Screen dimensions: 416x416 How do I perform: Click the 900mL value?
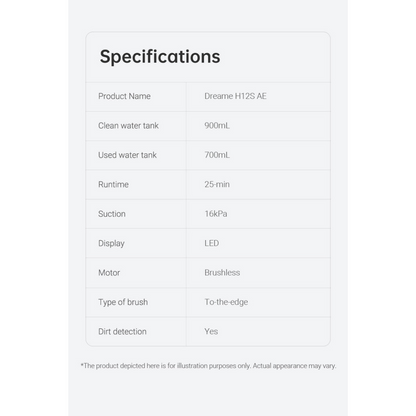tap(217, 126)
